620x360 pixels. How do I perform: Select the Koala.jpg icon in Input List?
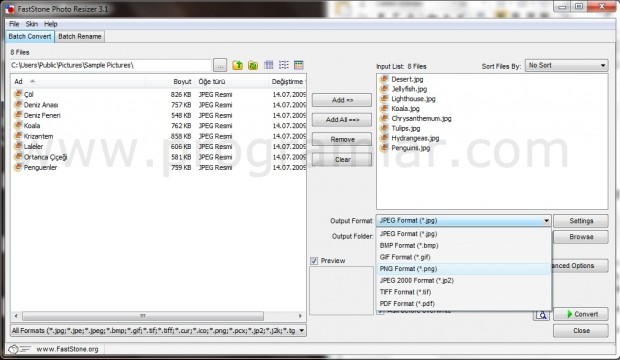[384, 108]
